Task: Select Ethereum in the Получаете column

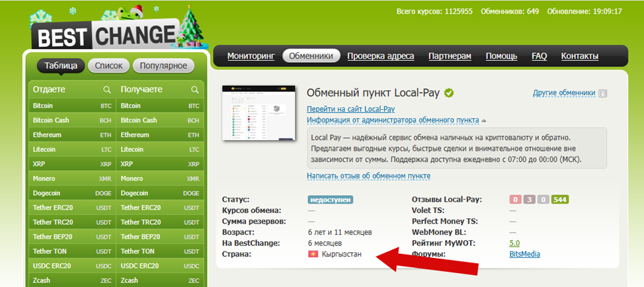Action: 160,135
